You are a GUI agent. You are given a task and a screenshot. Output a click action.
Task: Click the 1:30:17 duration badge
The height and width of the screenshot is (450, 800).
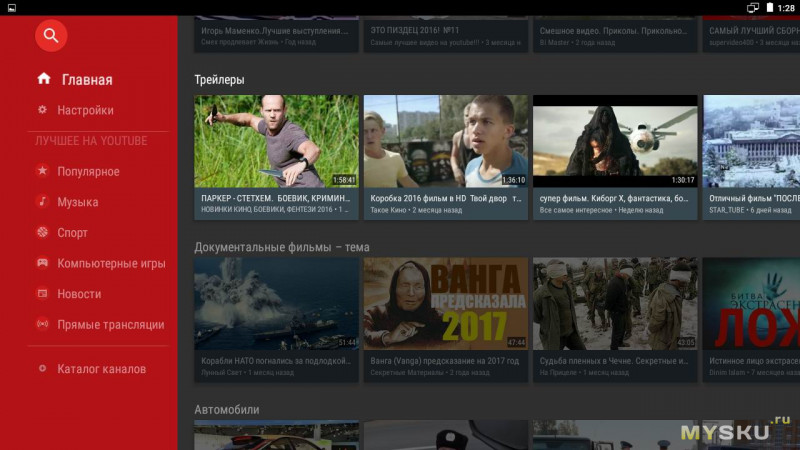(683, 180)
